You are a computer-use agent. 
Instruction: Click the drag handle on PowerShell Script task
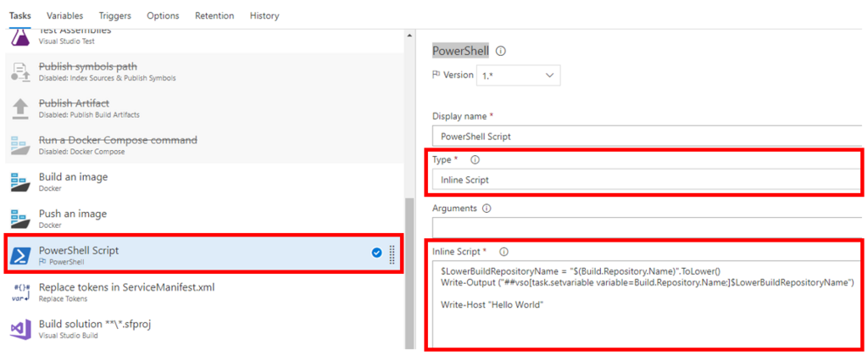click(x=392, y=254)
